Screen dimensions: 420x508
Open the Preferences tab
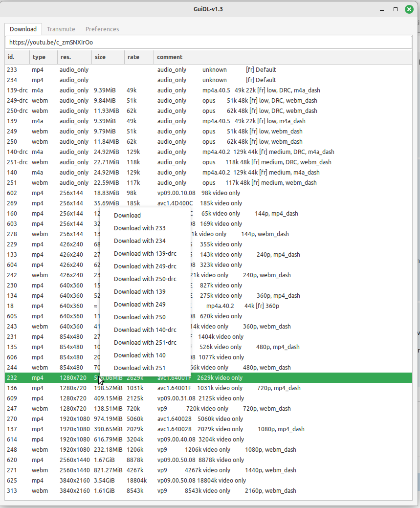coord(102,29)
